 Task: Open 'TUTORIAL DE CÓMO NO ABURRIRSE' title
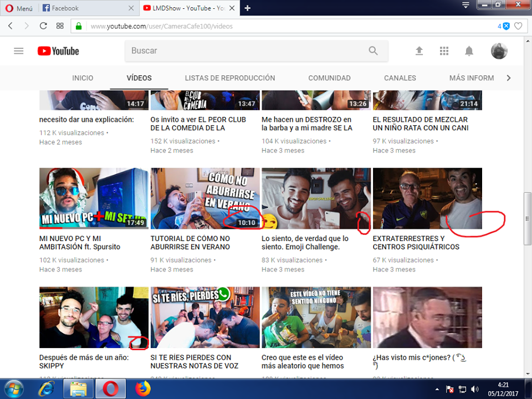coord(190,243)
